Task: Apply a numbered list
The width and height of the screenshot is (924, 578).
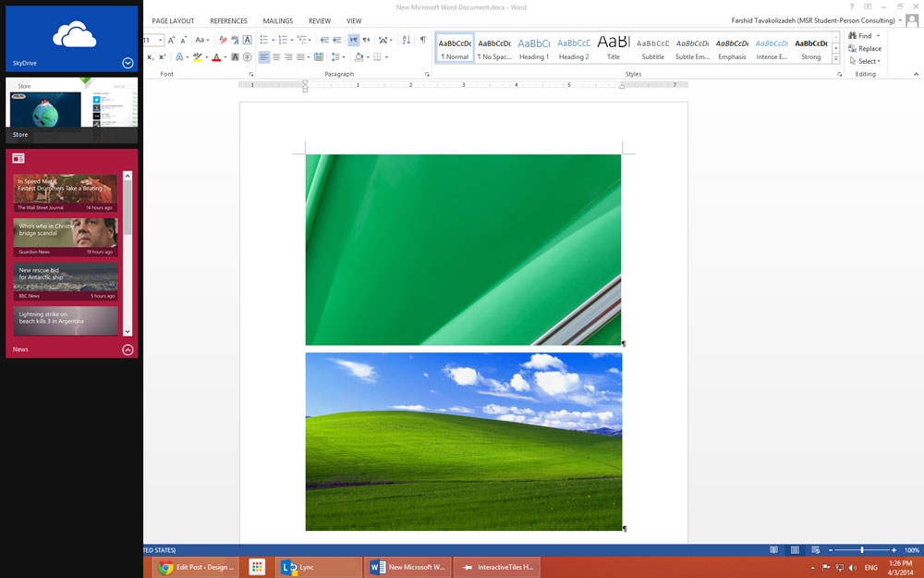Action: [283, 40]
